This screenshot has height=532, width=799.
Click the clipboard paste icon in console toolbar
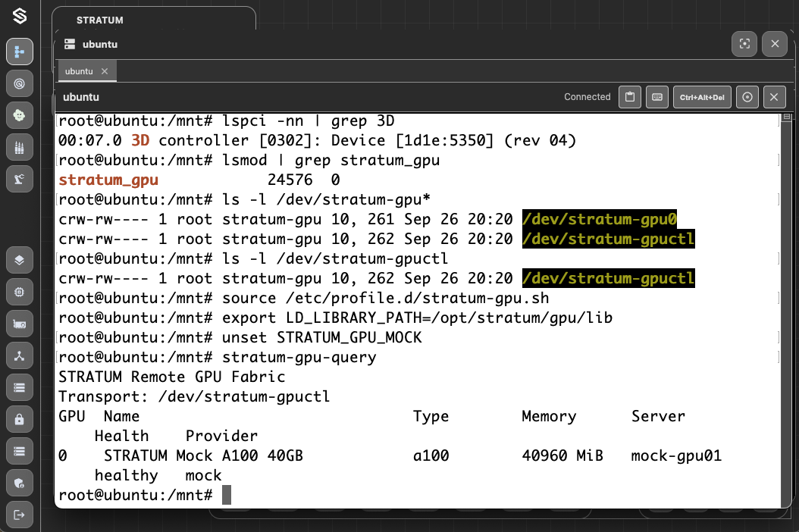tap(630, 97)
